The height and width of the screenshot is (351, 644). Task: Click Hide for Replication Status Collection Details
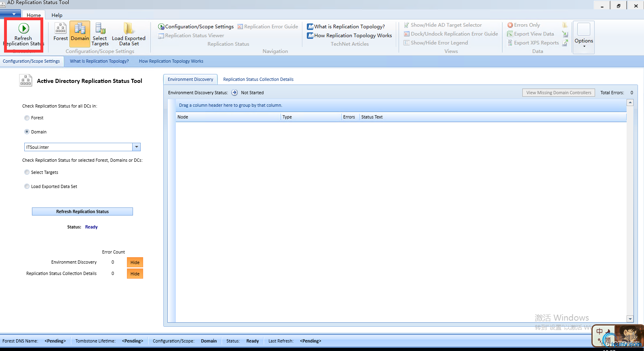pyautogui.click(x=135, y=274)
